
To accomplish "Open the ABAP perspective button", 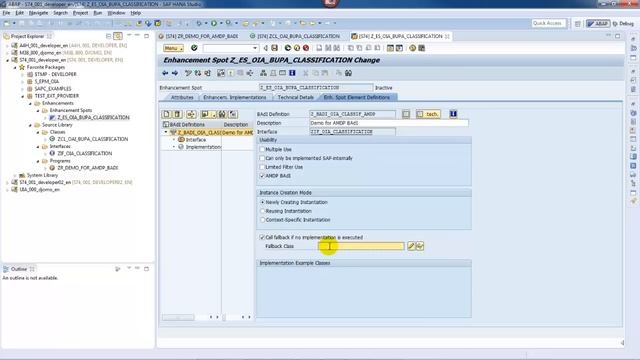I will click(598, 24).
